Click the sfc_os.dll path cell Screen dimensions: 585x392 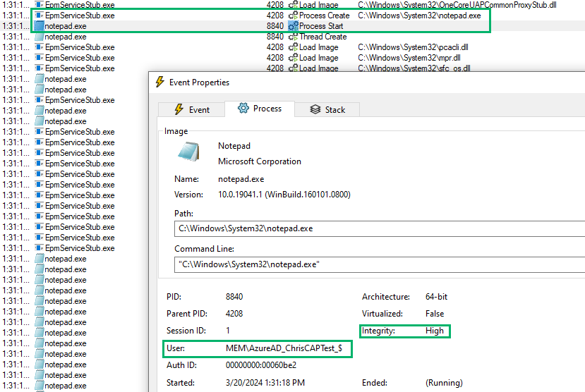coord(414,68)
